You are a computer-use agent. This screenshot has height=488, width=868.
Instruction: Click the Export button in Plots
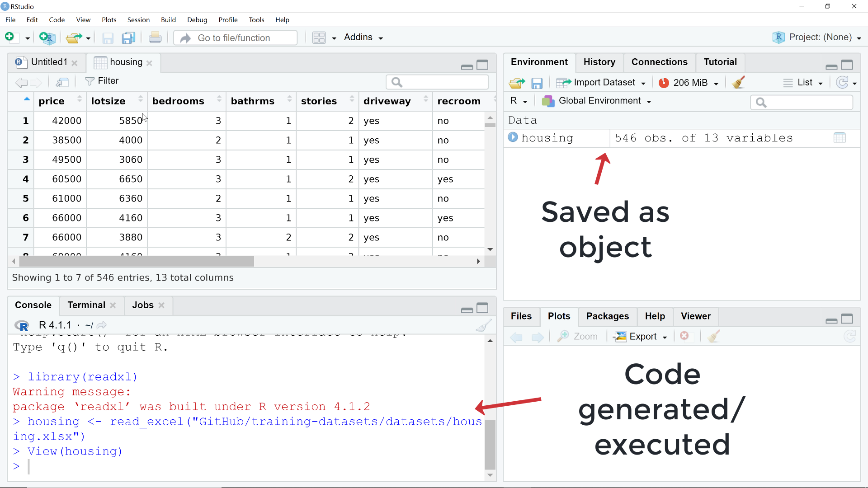click(x=642, y=337)
